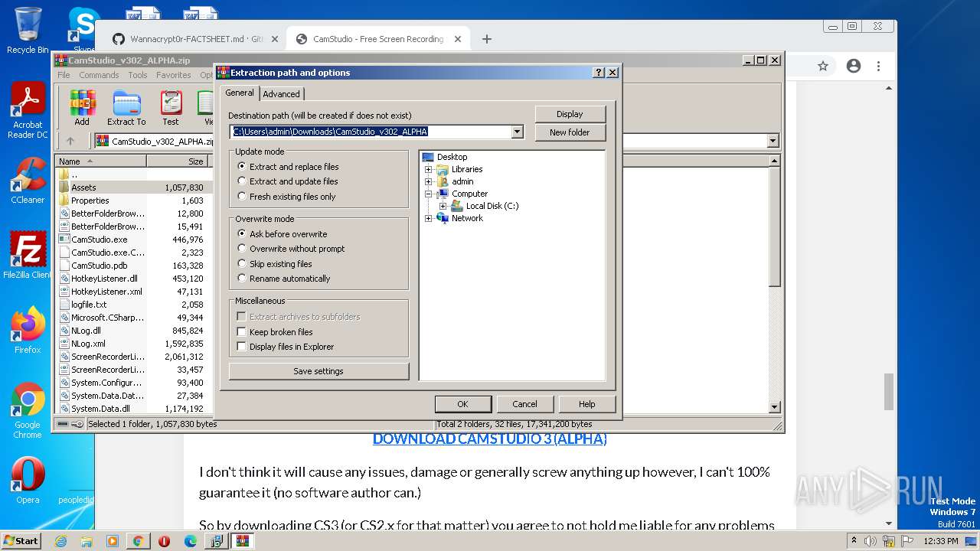Collapse the Computer tree node
Screen dimensions: 980x551
[x=429, y=194]
